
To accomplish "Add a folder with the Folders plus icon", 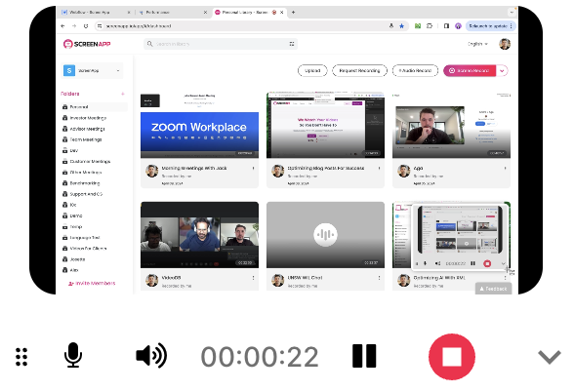I will (123, 94).
